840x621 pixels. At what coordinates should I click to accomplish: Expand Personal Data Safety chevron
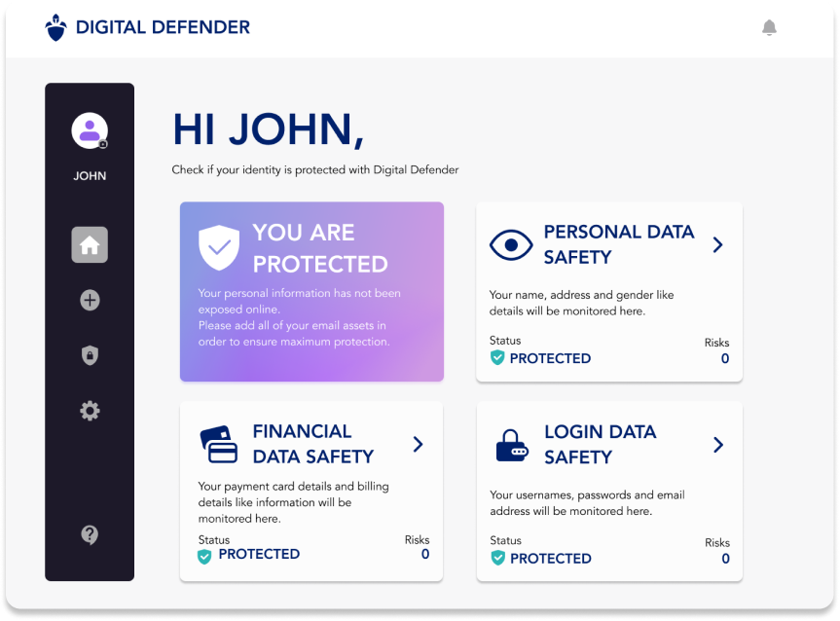pos(718,244)
